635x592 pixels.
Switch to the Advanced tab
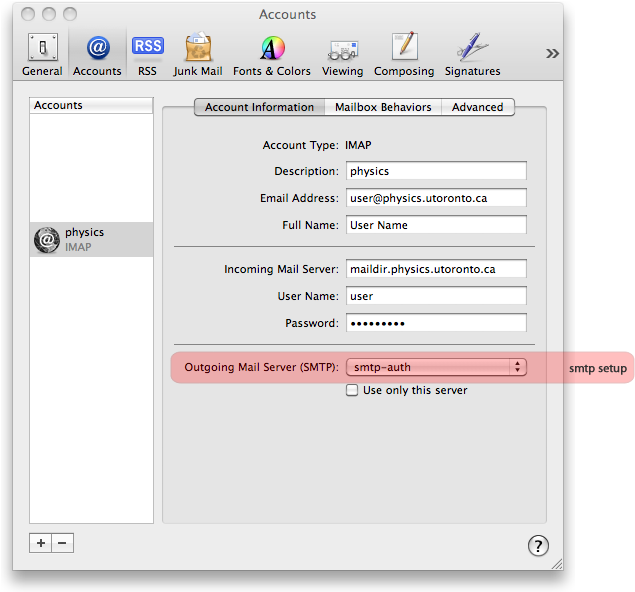[x=478, y=107]
